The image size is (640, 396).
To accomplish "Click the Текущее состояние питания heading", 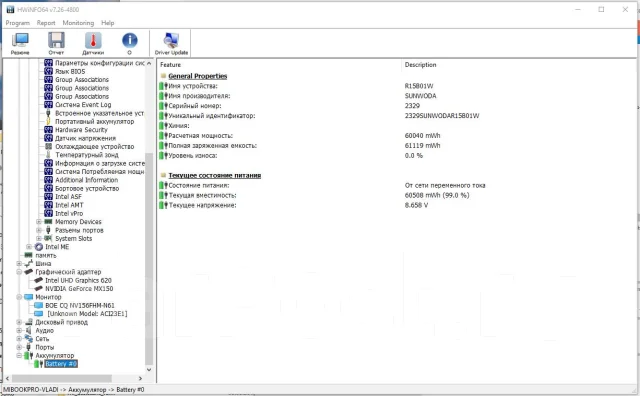I will click(215, 176).
